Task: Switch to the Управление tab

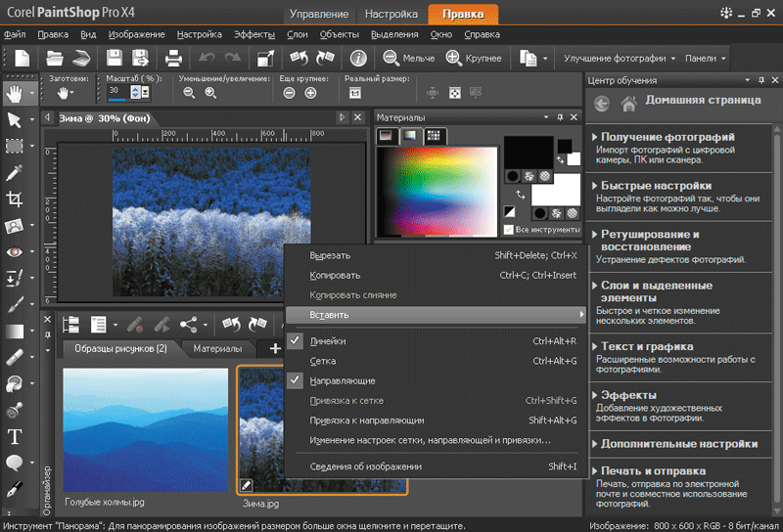Action: coord(320,14)
